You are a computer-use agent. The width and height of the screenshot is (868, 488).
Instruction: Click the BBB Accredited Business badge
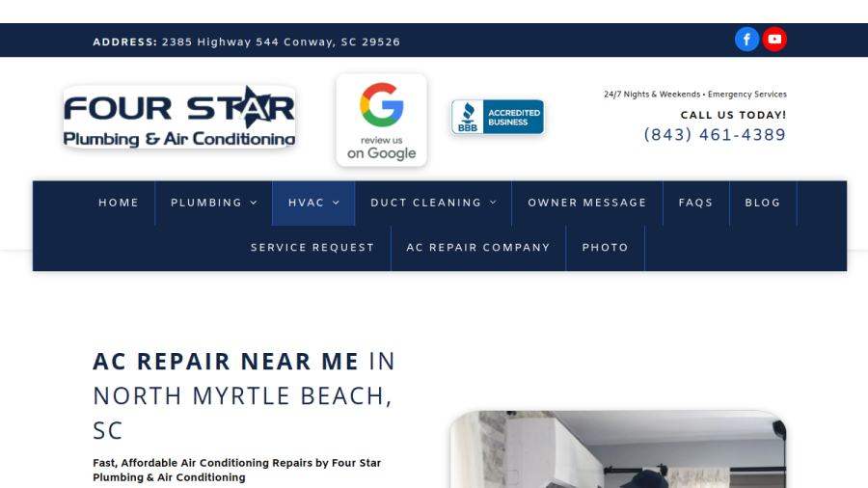point(498,117)
